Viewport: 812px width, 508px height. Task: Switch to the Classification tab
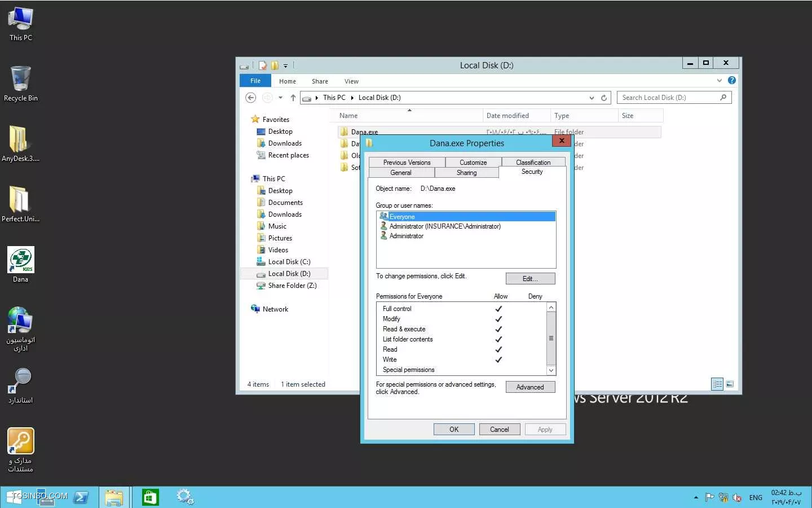533,163
